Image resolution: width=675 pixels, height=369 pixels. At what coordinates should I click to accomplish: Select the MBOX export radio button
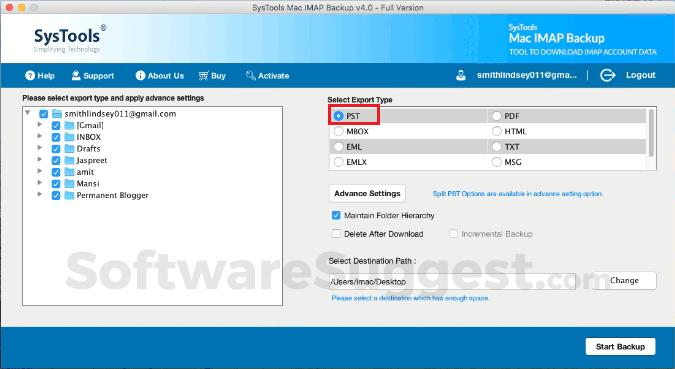click(339, 131)
